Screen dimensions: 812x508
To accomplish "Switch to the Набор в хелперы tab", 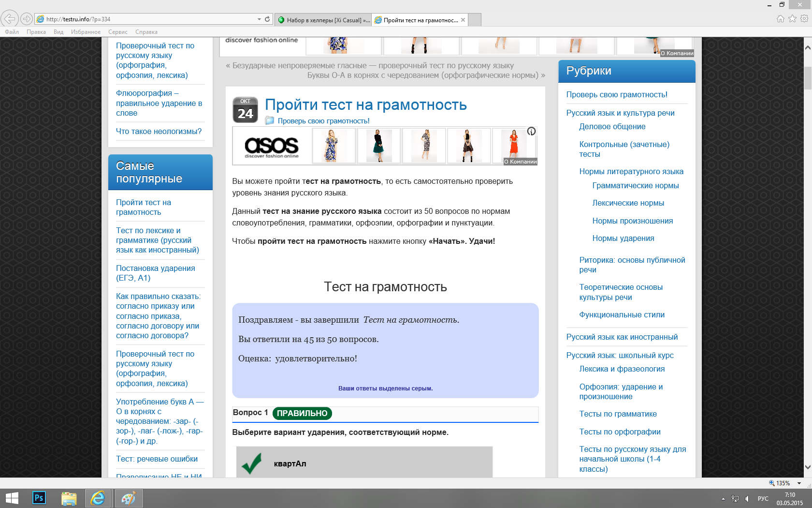I will click(323, 20).
